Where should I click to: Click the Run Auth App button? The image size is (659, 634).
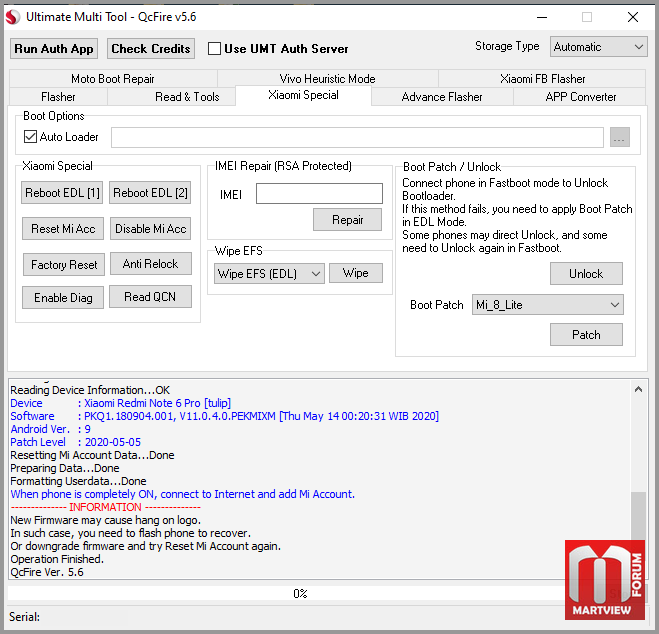pos(54,49)
